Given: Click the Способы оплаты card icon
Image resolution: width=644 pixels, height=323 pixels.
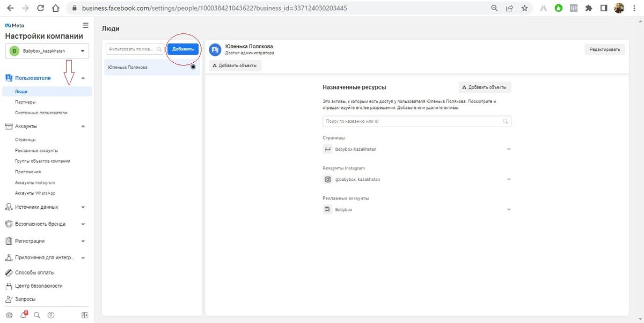Looking at the screenshot, I should [9, 273].
